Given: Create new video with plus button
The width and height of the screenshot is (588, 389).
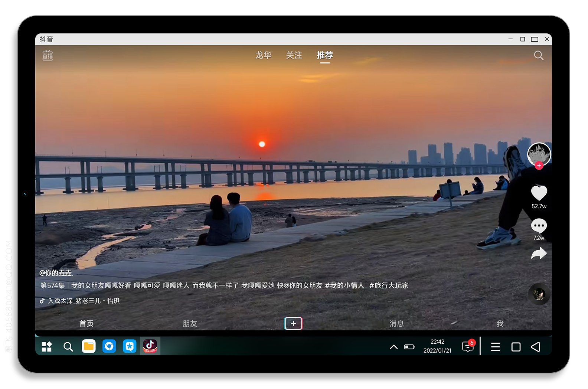Looking at the screenshot, I should pos(293,323).
